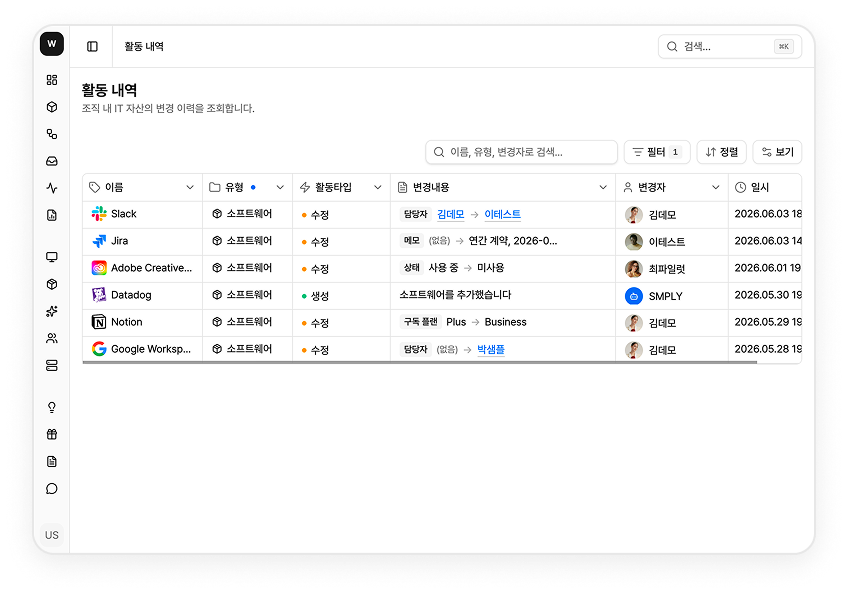This screenshot has height=595, width=848.
Task: Open the inbox tray icon in sidebar
Action: coord(52,161)
